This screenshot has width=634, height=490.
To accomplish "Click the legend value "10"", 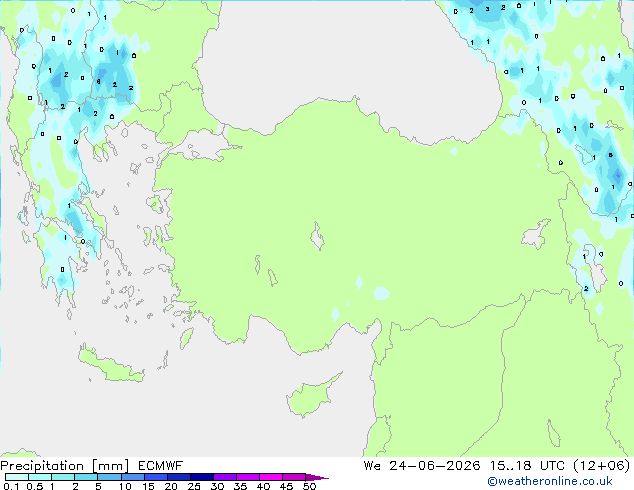I will coord(125,486).
